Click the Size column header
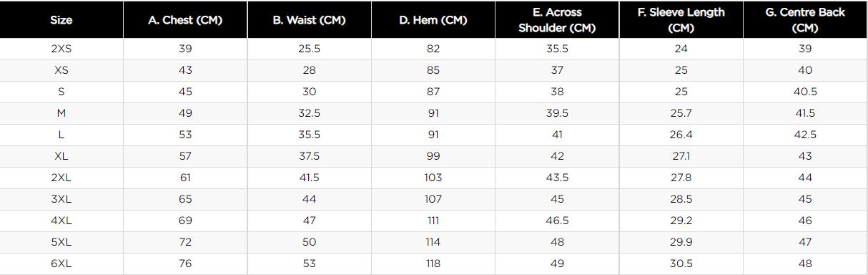This screenshot has width=868, height=275. coord(61,20)
